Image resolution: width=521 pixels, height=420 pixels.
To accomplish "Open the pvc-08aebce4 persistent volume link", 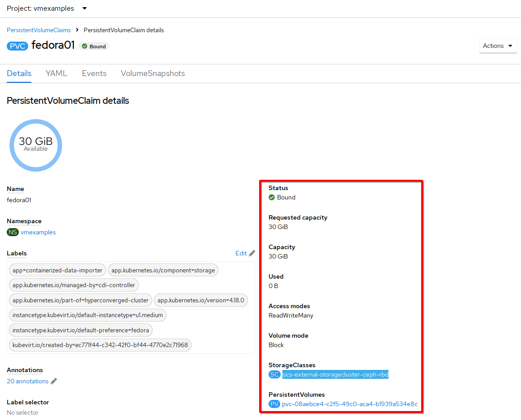I will pyautogui.click(x=350, y=404).
